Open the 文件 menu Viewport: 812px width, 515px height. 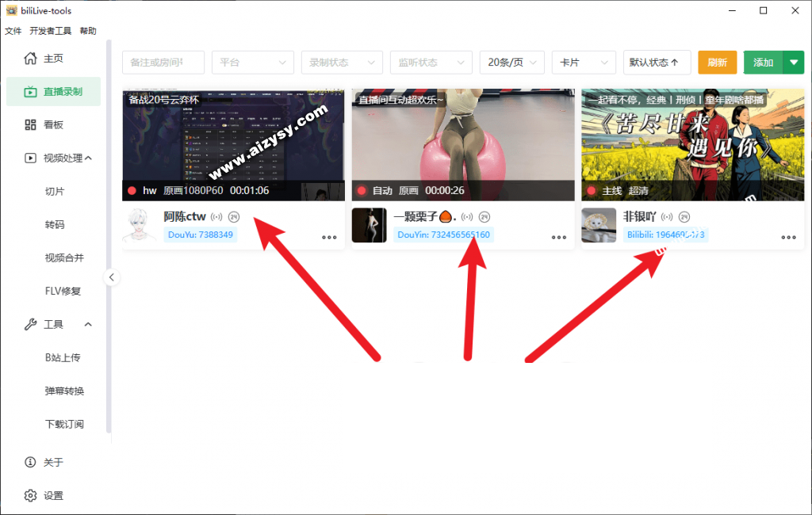[13, 31]
